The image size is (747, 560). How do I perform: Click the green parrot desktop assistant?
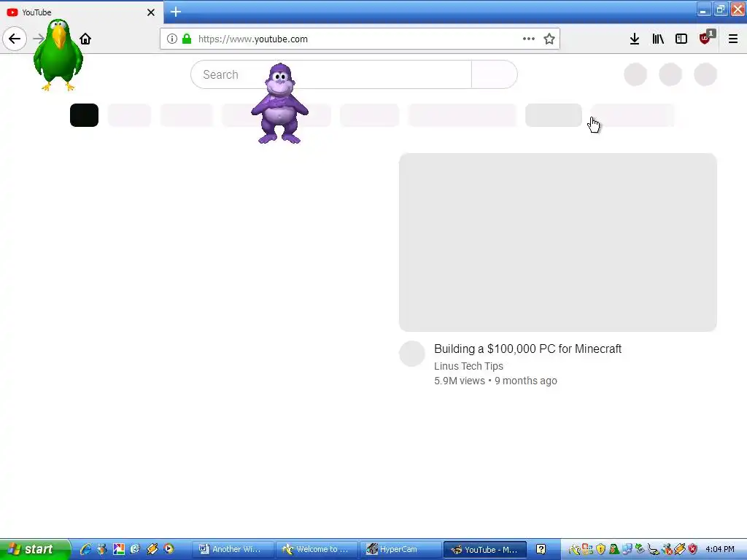(x=58, y=55)
